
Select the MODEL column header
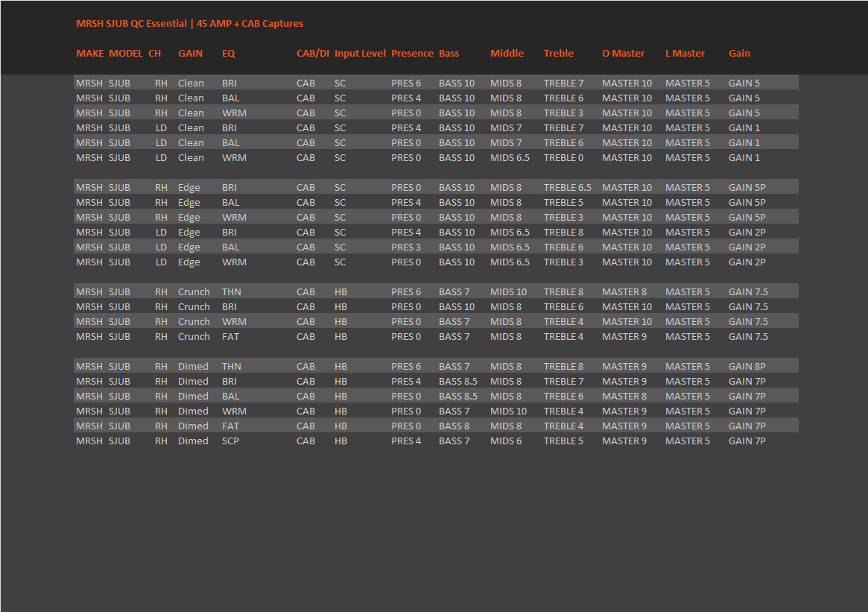click(126, 53)
